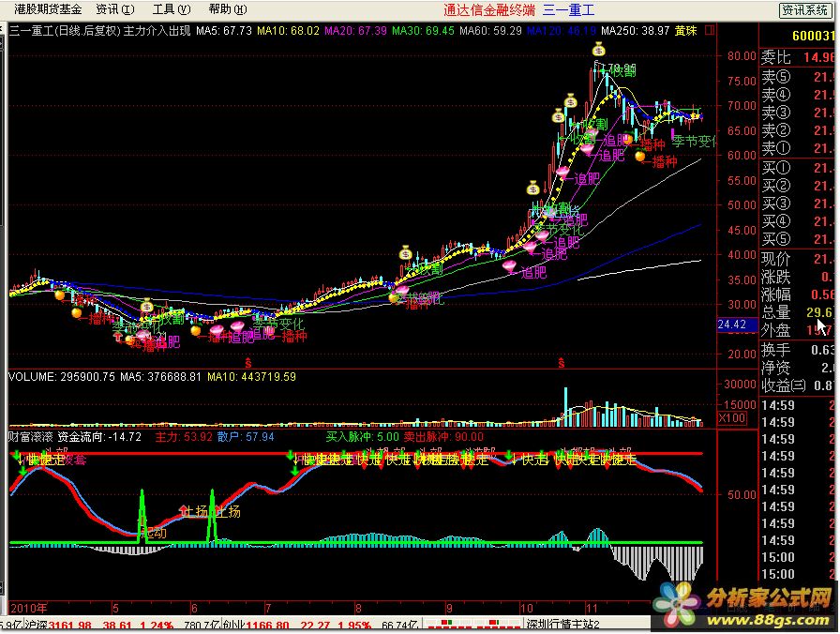Click the MA30: 69.45 label

coord(423,31)
